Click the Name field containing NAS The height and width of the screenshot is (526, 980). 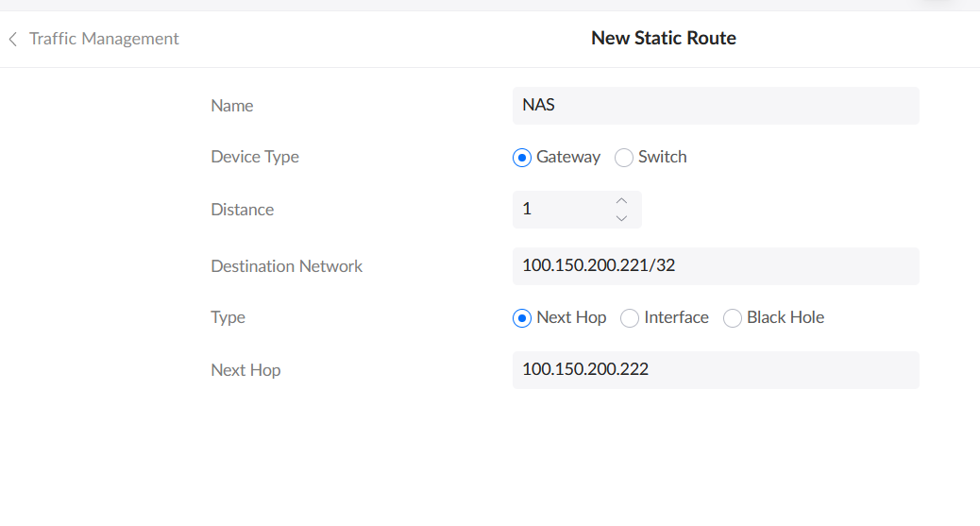pyautogui.click(x=715, y=106)
